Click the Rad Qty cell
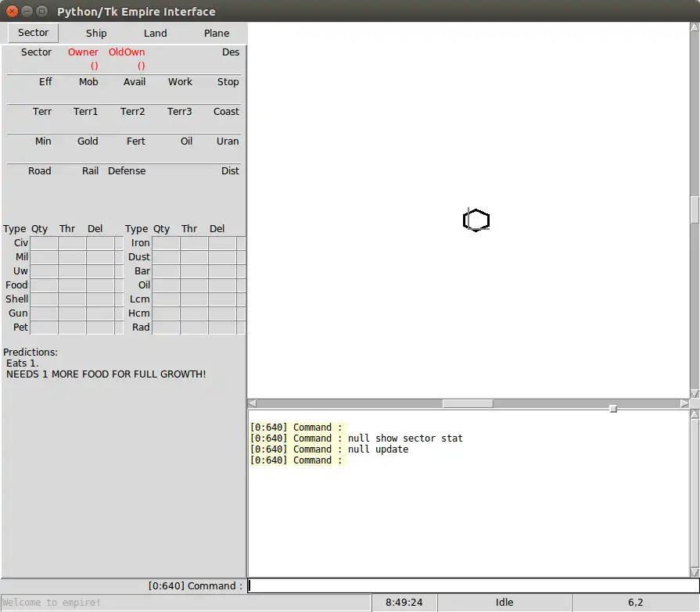Image resolution: width=700 pixels, height=612 pixels. click(x=166, y=327)
